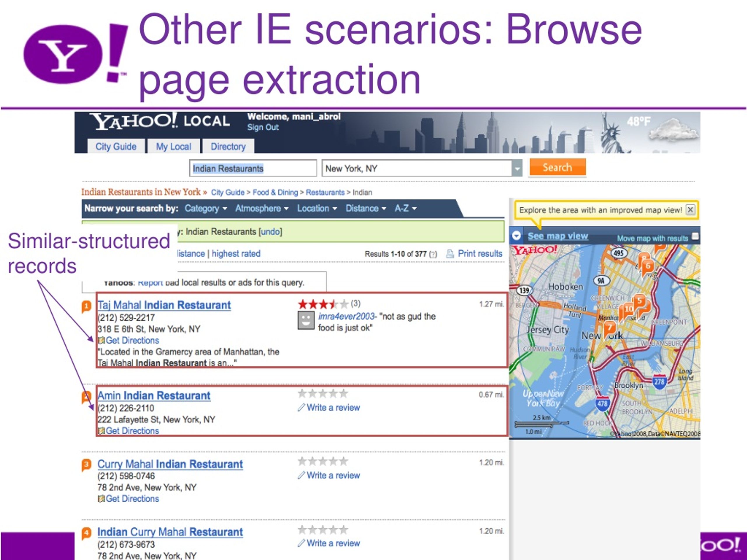Click map pin number 7
Screen dimensions: 747x560
(x=610, y=329)
